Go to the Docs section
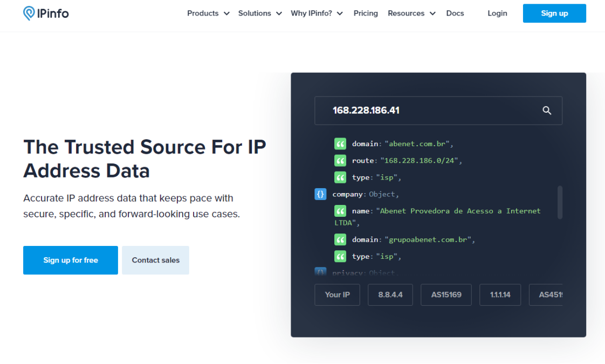The image size is (605, 364). (x=455, y=13)
